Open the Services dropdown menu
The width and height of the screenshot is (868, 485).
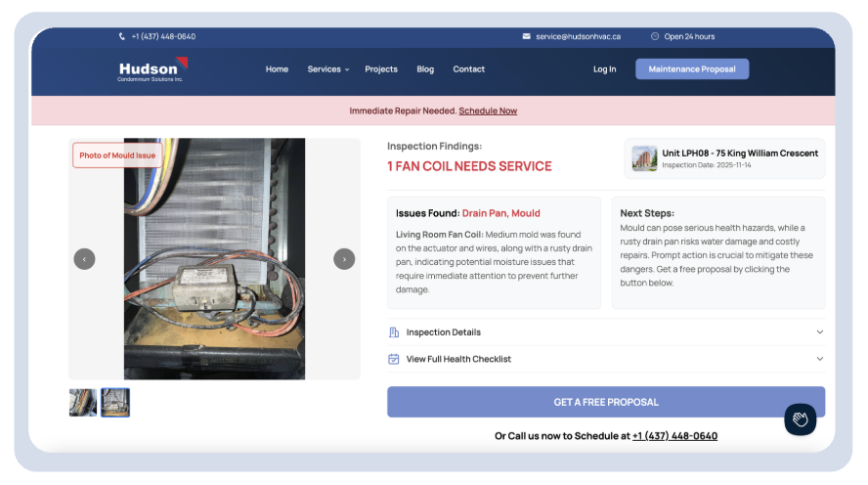point(327,69)
